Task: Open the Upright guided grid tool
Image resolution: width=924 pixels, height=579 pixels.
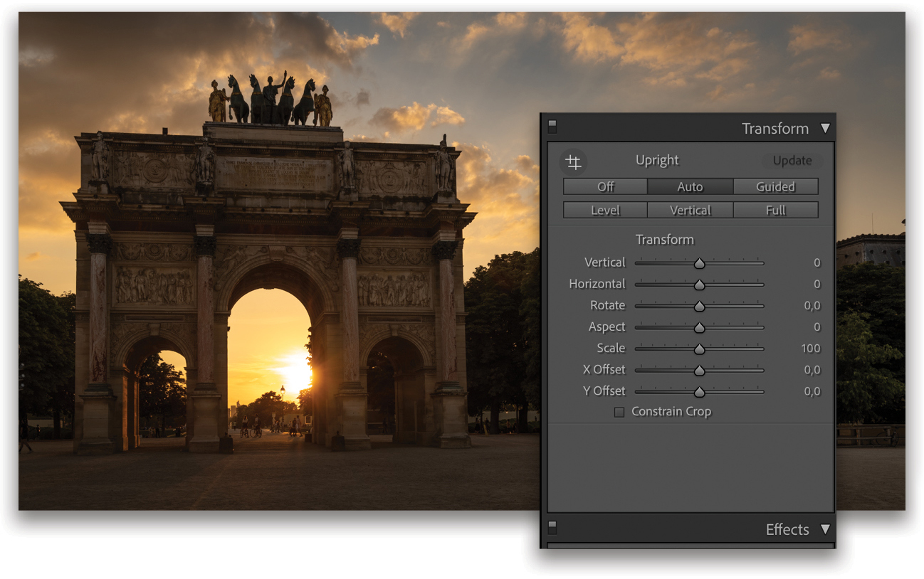Action: pyautogui.click(x=574, y=162)
